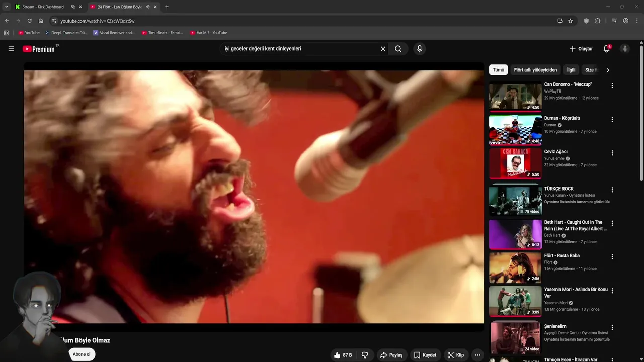
Task: Clear the search box text
Action: coord(383,49)
